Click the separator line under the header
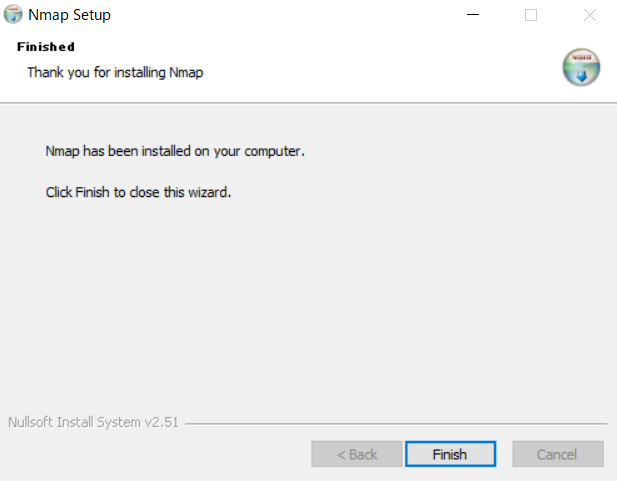617x481 pixels. click(x=308, y=103)
